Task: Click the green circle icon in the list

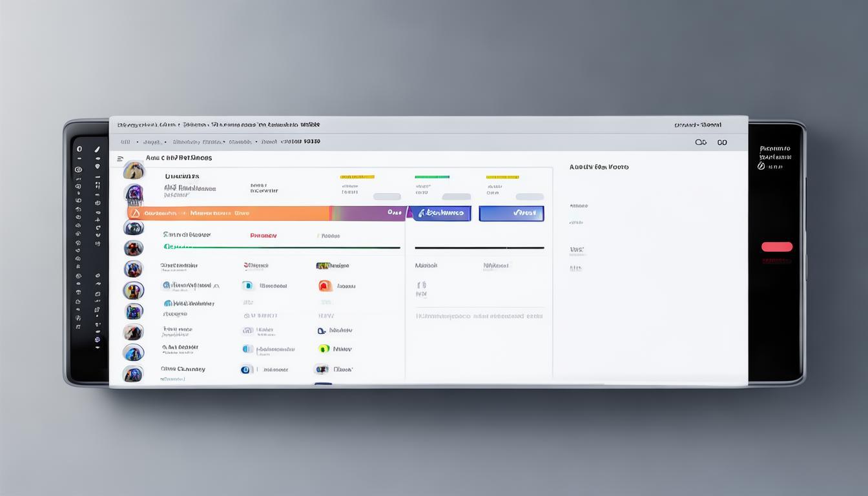Action: point(324,349)
